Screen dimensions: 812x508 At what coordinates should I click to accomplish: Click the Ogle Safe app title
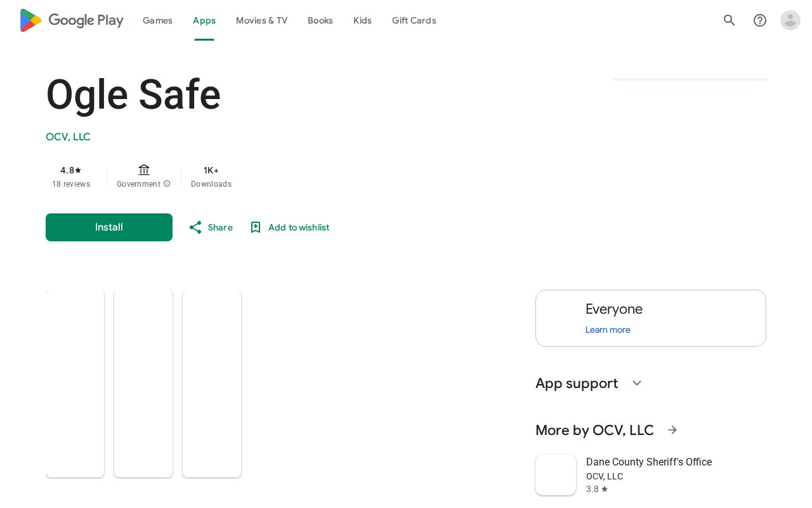(x=133, y=95)
